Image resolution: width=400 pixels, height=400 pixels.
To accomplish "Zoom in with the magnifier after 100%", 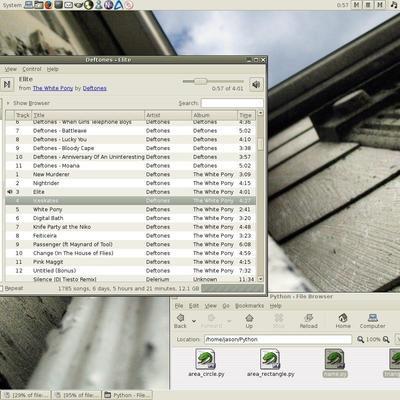I will pos(386,339).
